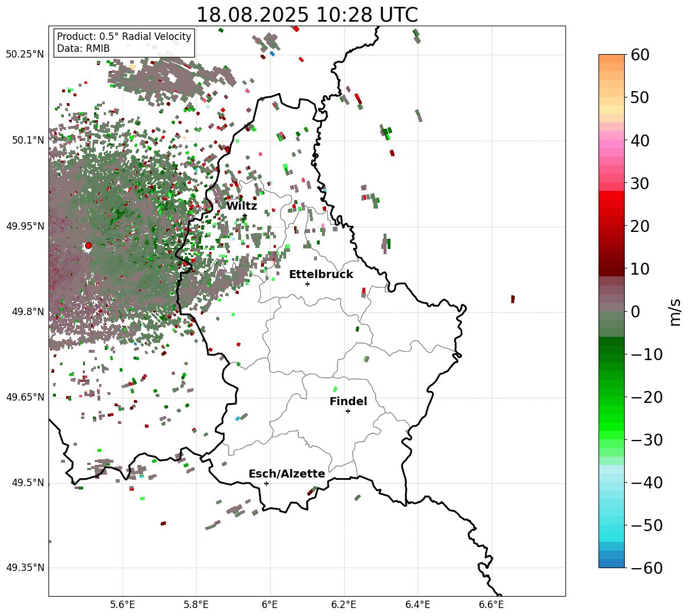This screenshot has height=616, width=688.
Task: Click the Esch/Alzette station cross marker
Action: click(x=266, y=483)
